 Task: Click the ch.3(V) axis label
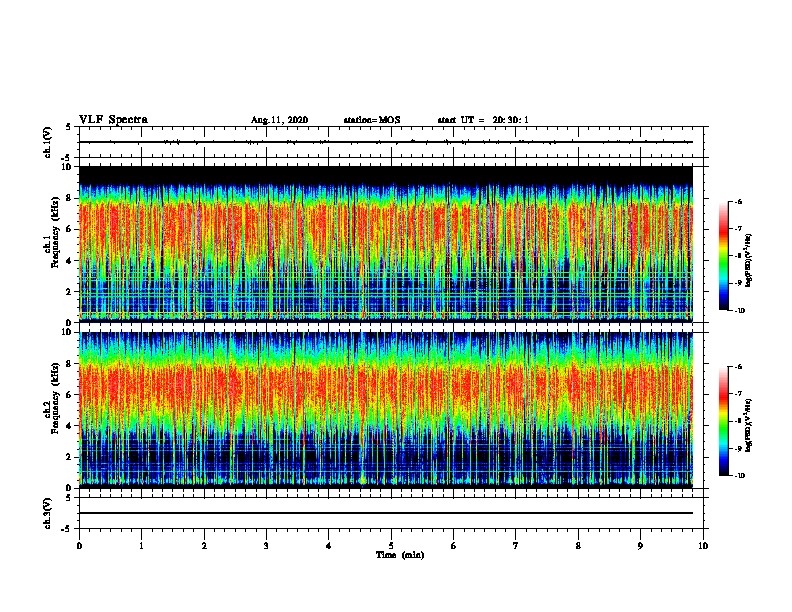point(47,513)
